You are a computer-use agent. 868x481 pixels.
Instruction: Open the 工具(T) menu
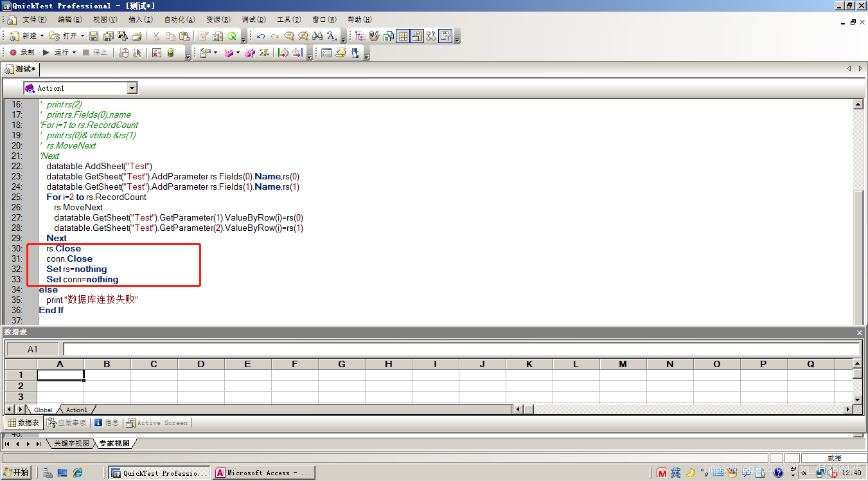coord(289,20)
